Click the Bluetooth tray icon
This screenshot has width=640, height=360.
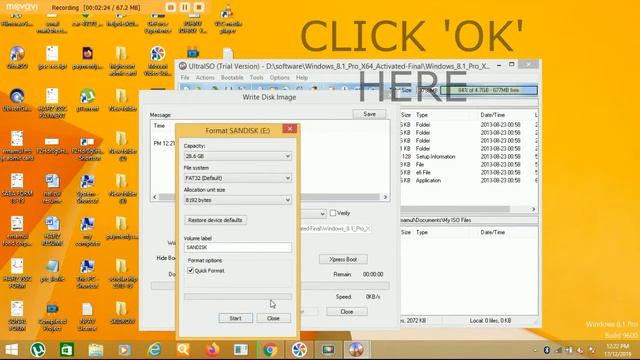(x=547, y=350)
